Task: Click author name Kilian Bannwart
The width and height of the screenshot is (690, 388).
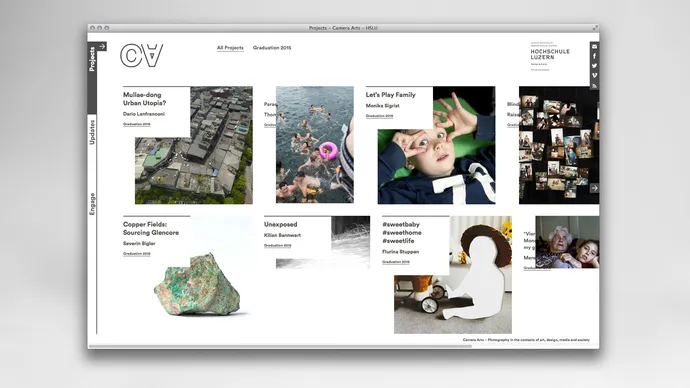Action: pyautogui.click(x=283, y=235)
